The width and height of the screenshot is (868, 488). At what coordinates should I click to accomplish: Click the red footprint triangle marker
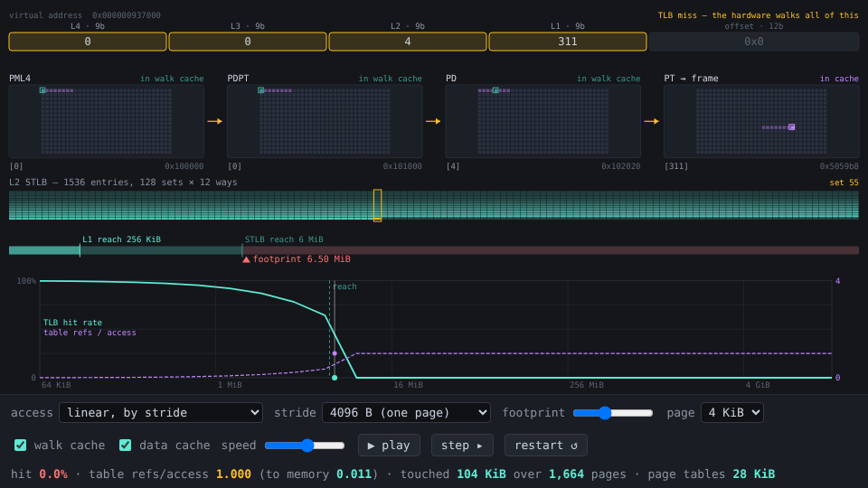pos(246,259)
